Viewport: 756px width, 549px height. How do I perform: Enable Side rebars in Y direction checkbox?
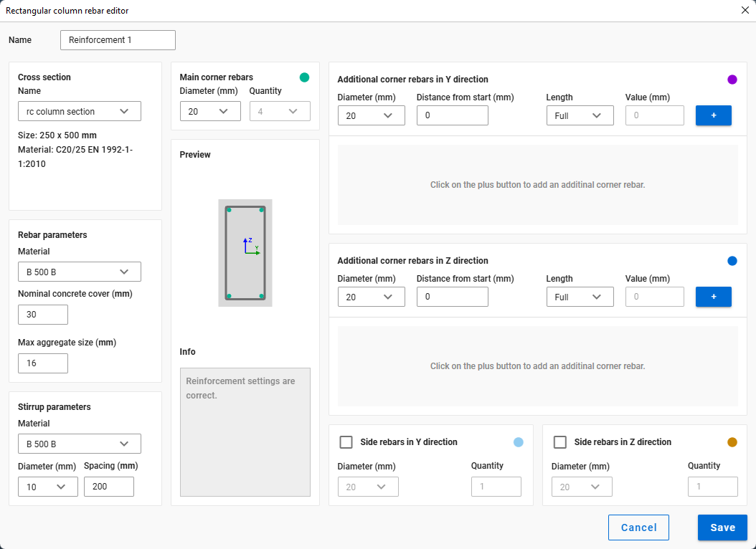pyautogui.click(x=346, y=442)
